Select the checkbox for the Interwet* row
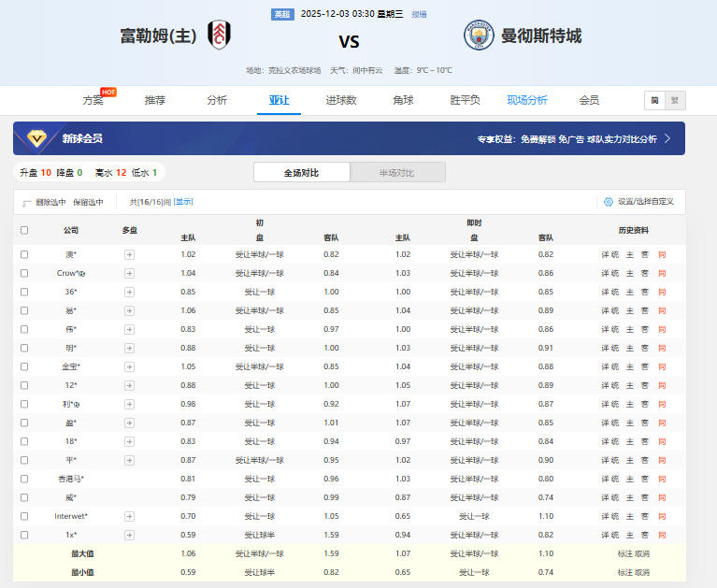 point(24,516)
